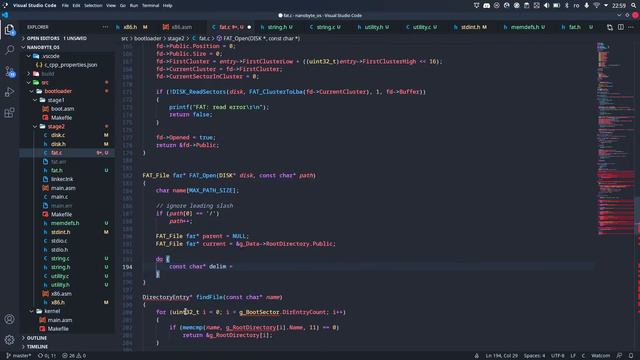Click the sync changes indicator in status bar
The height and width of the screenshot is (360, 640).
(47, 356)
